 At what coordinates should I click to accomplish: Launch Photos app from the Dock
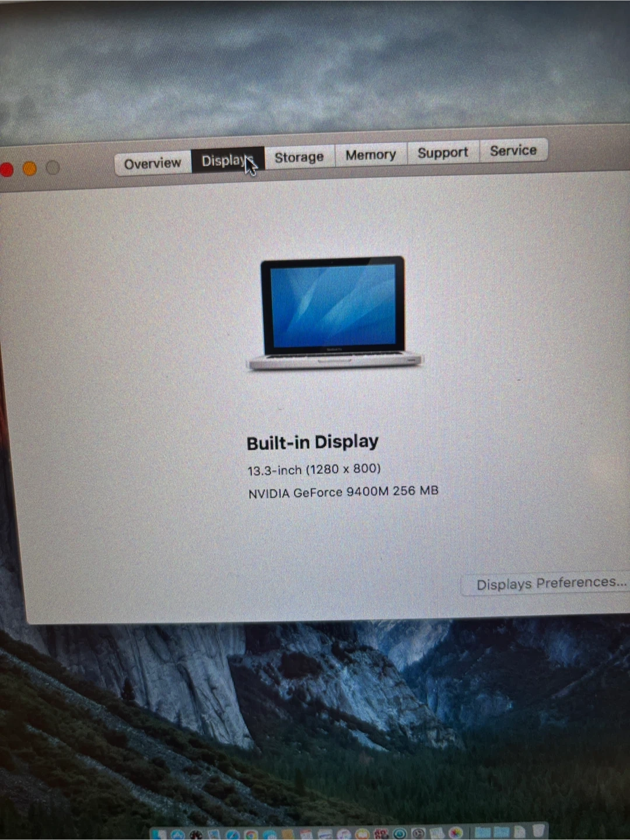tap(456, 834)
